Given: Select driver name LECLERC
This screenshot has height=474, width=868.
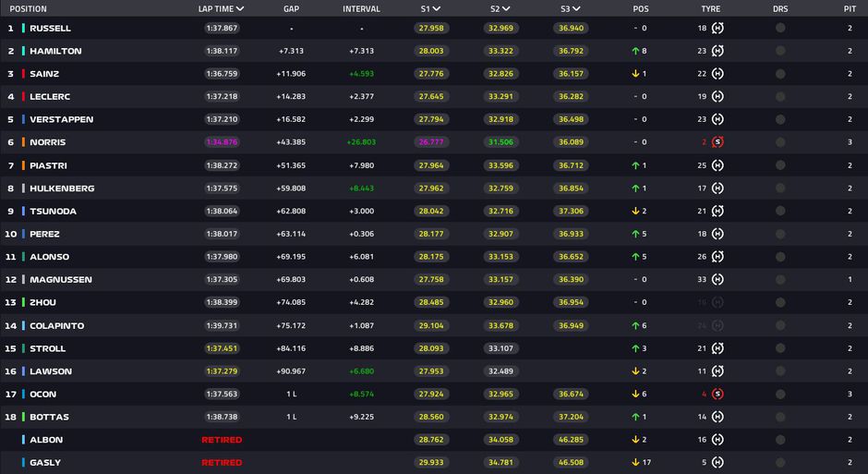Looking at the screenshot, I should [50, 97].
